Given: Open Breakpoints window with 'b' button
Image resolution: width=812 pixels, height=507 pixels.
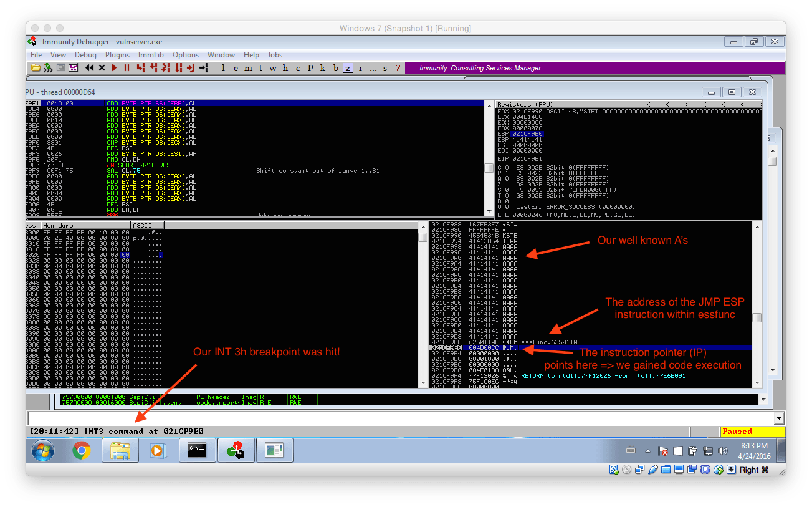Looking at the screenshot, I should [x=335, y=68].
